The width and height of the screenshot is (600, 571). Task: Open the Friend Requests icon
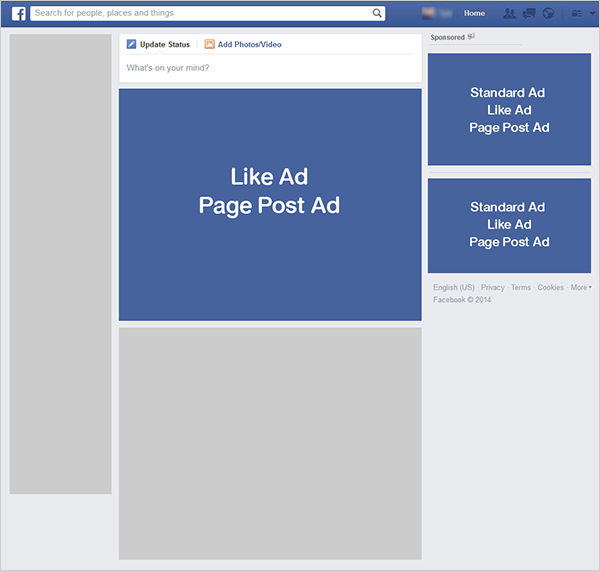point(509,13)
